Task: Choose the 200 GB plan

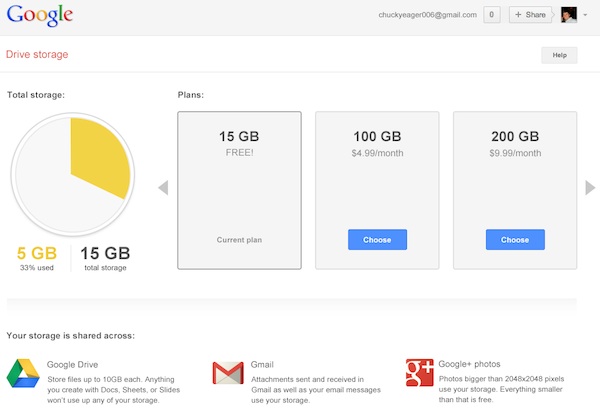Action: (515, 240)
